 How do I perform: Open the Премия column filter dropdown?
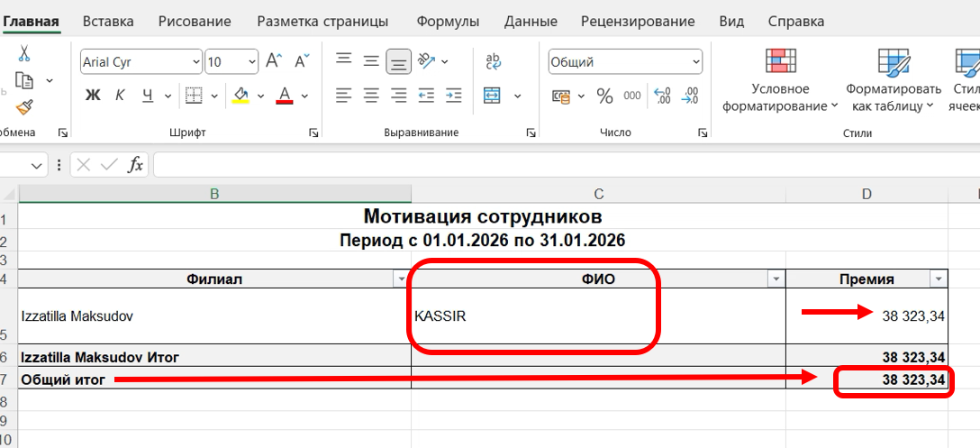pos(939,279)
